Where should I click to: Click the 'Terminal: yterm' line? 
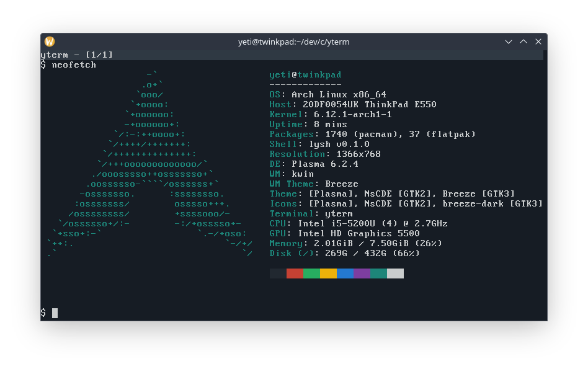pos(311,214)
